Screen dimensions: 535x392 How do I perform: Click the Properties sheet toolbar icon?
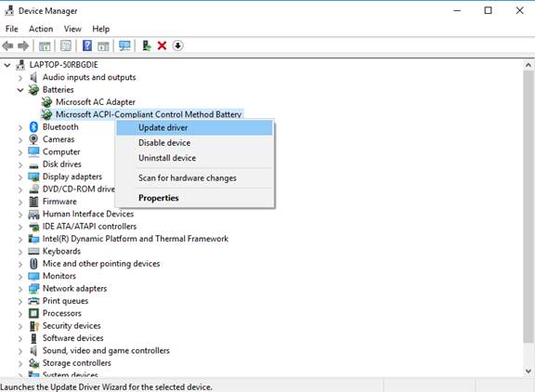pos(66,46)
